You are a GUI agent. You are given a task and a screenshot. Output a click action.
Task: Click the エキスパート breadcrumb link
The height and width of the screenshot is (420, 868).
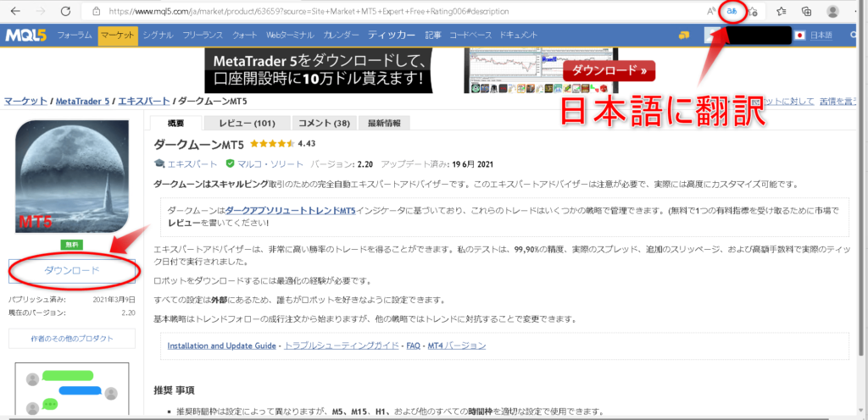pos(144,101)
